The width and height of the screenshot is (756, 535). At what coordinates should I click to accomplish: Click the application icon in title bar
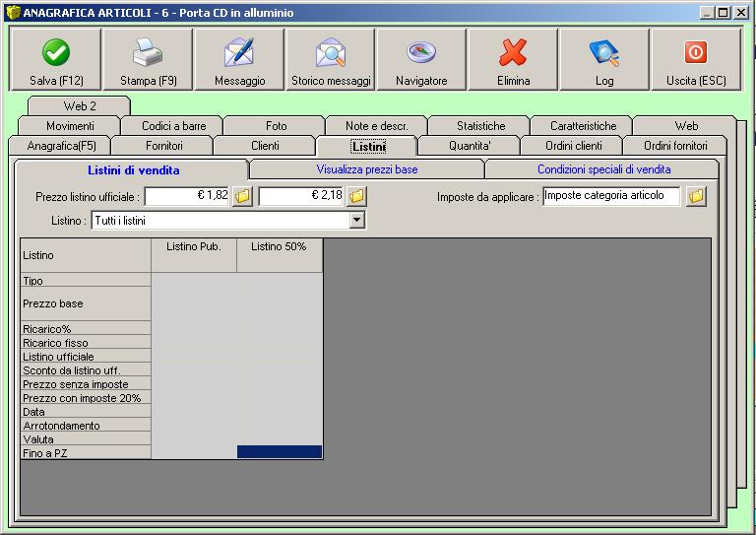[13, 12]
